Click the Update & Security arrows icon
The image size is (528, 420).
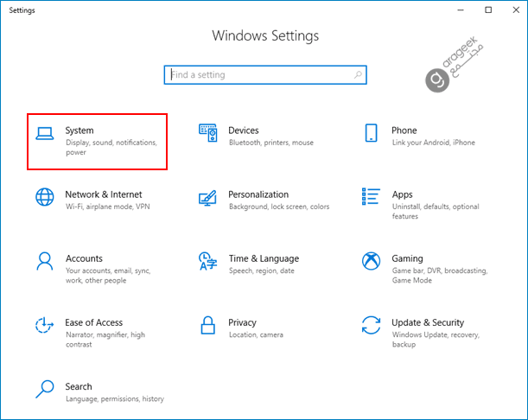click(371, 325)
